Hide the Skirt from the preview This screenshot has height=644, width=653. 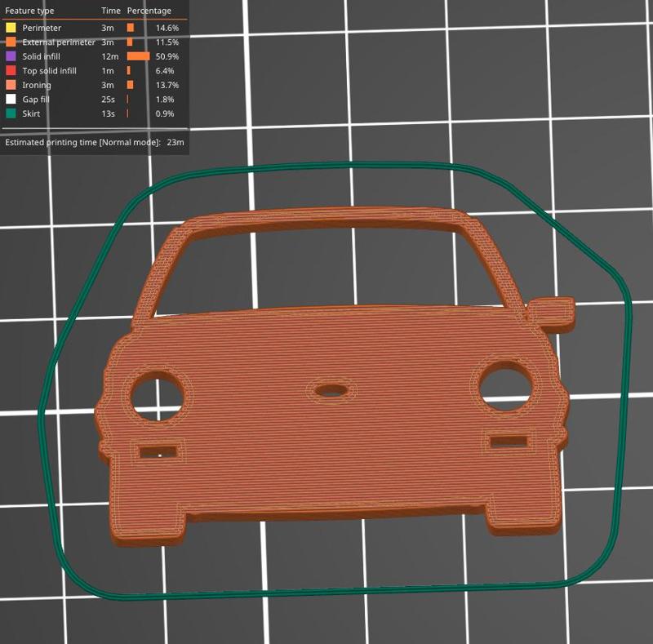[31, 114]
